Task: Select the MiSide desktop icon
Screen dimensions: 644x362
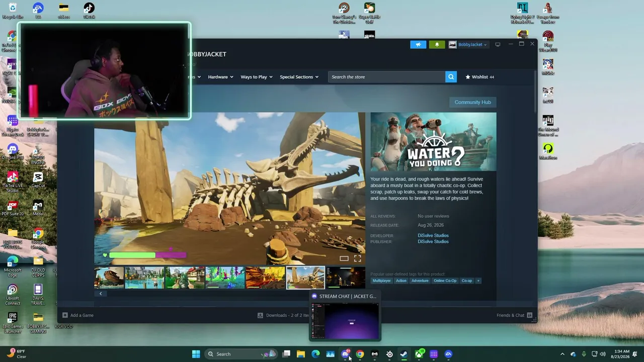Action: (548, 67)
